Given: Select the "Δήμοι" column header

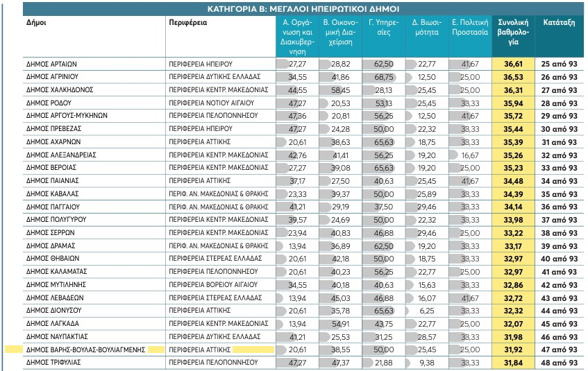Looking at the screenshot, I should (x=36, y=22).
